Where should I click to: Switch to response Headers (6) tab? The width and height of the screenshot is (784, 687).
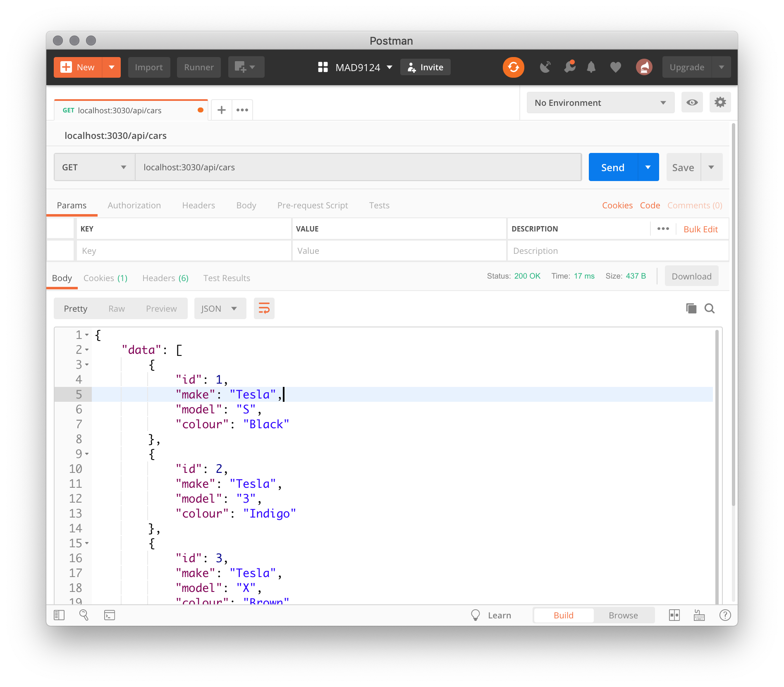(x=165, y=278)
